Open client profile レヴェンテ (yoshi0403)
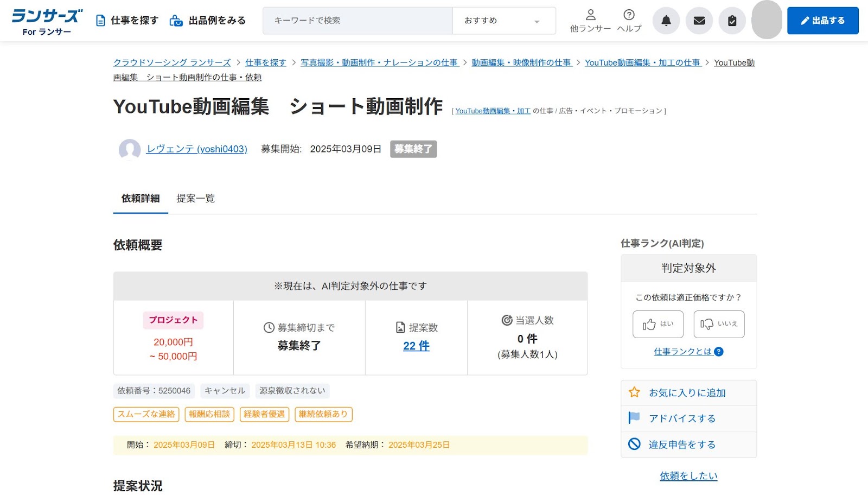The width and height of the screenshot is (868, 495). (x=197, y=149)
